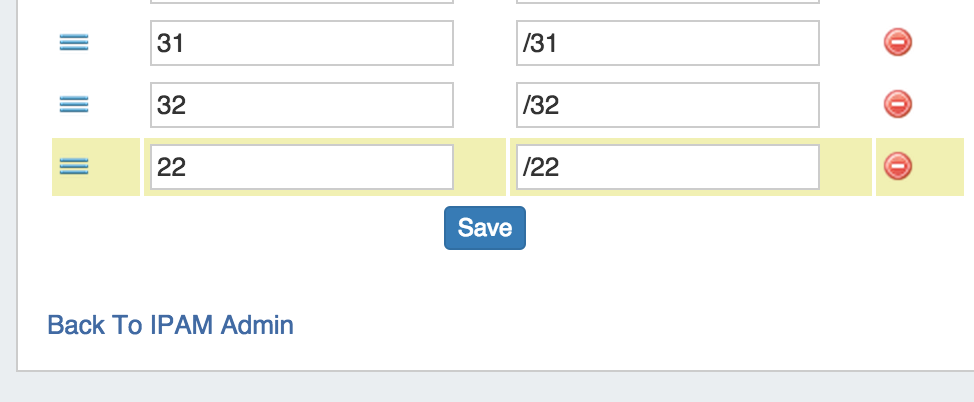Screen dimensions: 974x402
Task: Click yellow gap between 22 and /22 fields
Action: click(483, 167)
